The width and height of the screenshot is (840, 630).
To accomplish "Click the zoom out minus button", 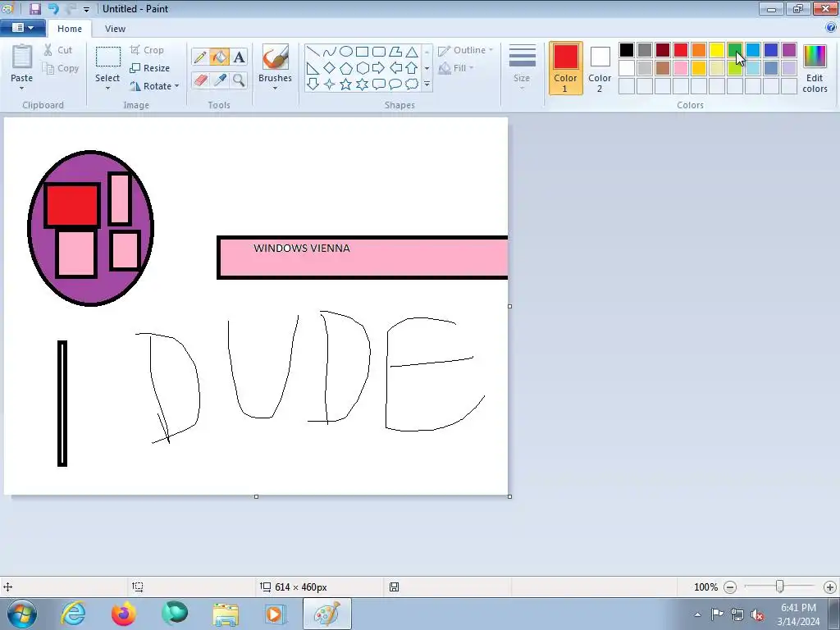I will [x=729, y=587].
